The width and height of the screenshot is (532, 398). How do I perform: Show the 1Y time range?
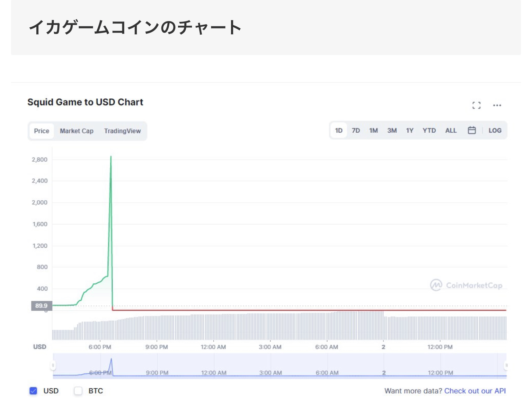click(x=410, y=131)
